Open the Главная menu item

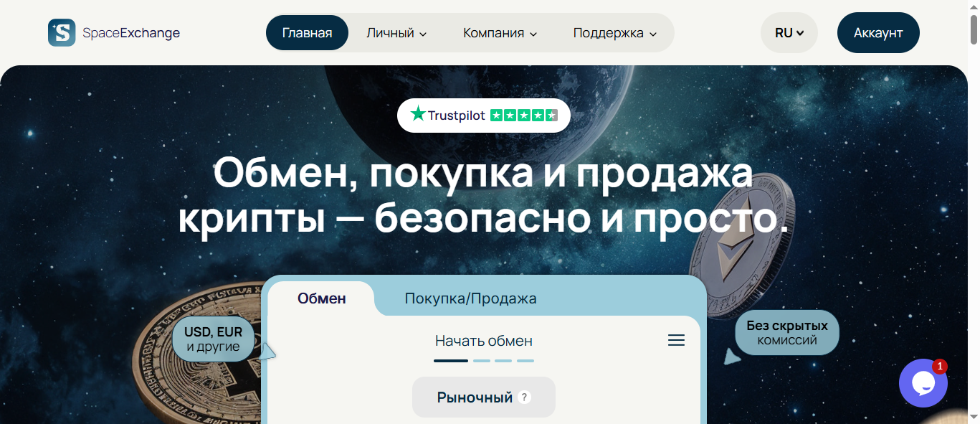(x=307, y=33)
